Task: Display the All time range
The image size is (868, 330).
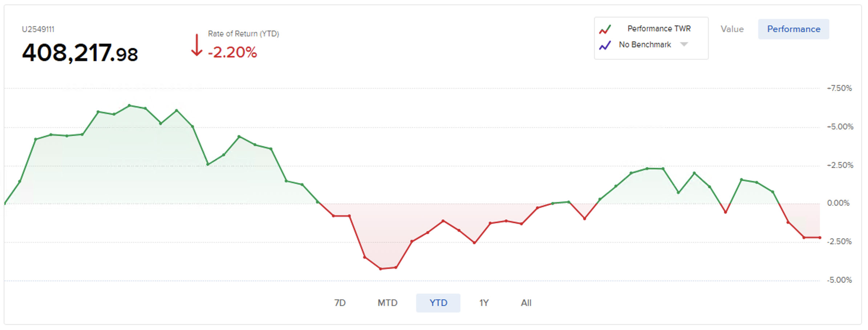Action: (526, 303)
